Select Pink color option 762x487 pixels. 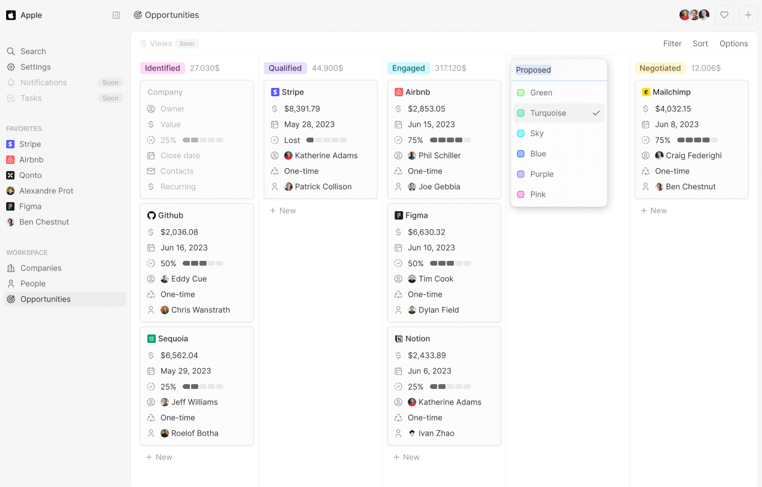point(559,194)
